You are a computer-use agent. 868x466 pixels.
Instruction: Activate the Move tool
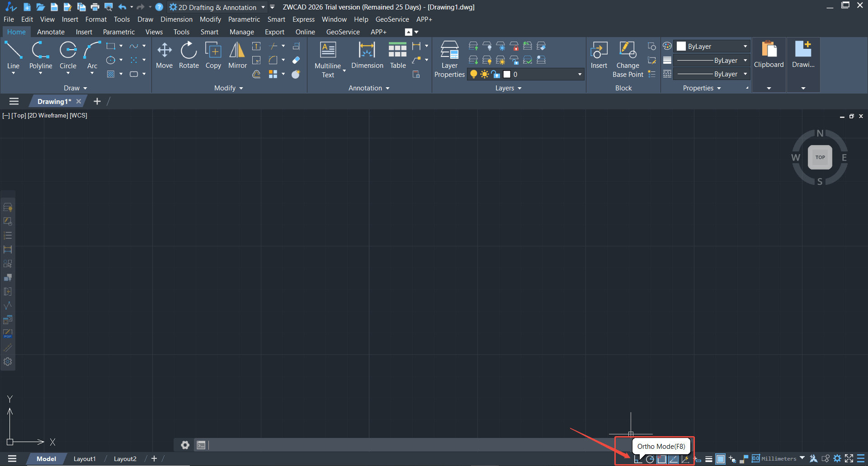pos(164,55)
